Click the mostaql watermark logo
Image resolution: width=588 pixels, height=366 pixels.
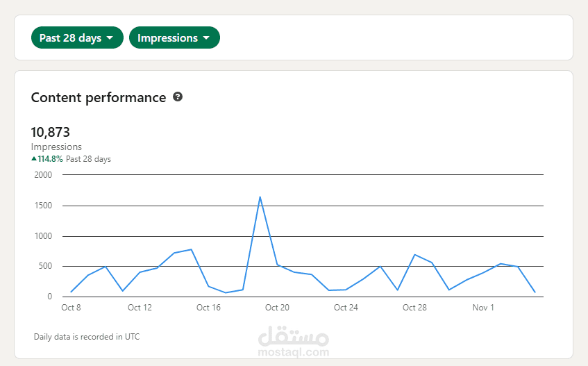pyautogui.click(x=293, y=340)
